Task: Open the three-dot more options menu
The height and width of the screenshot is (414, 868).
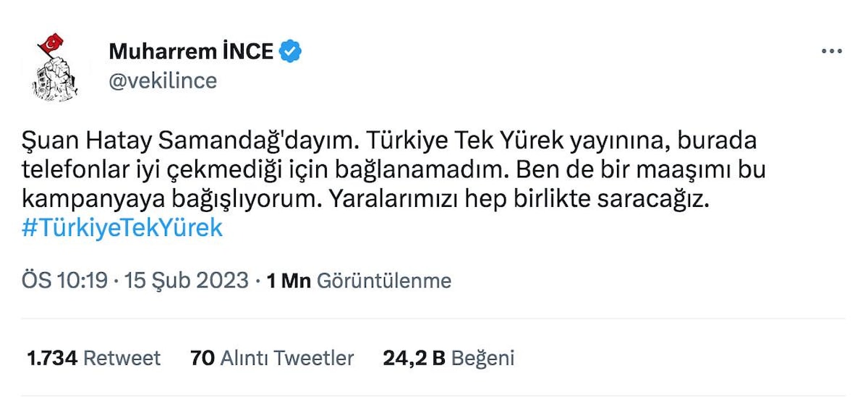Action: [x=832, y=52]
